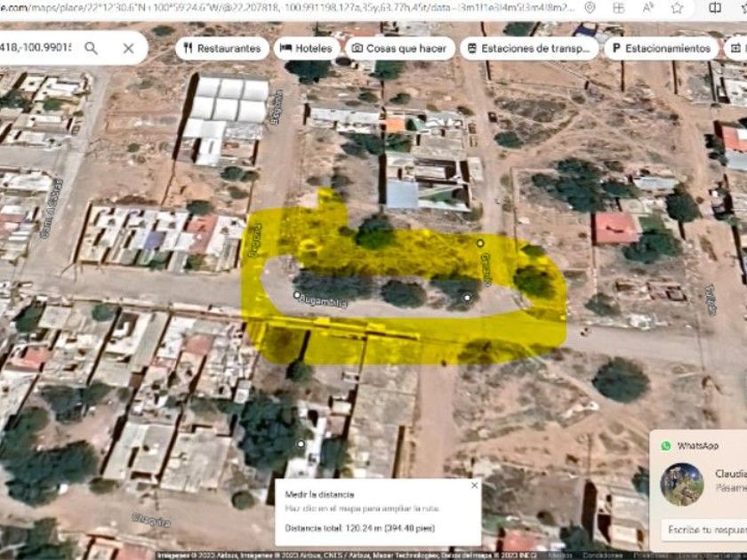Click the search magnifier icon in Maps
Viewport: 747px width, 560px height.
[x=91, y=48]
